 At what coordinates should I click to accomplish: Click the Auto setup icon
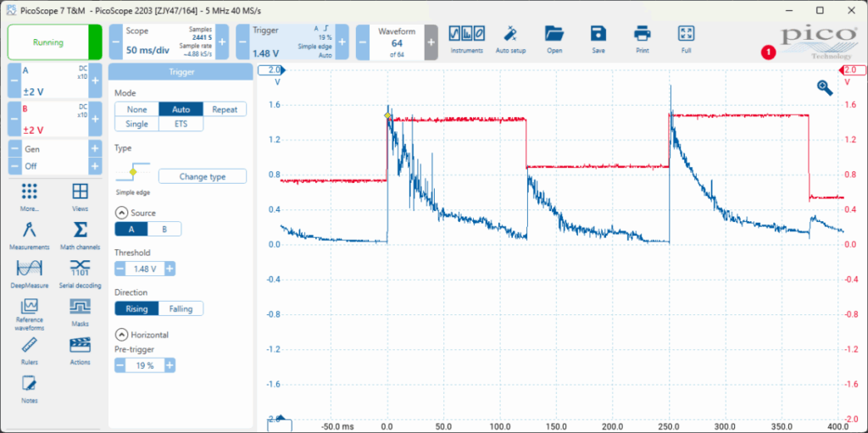point(510,36)
